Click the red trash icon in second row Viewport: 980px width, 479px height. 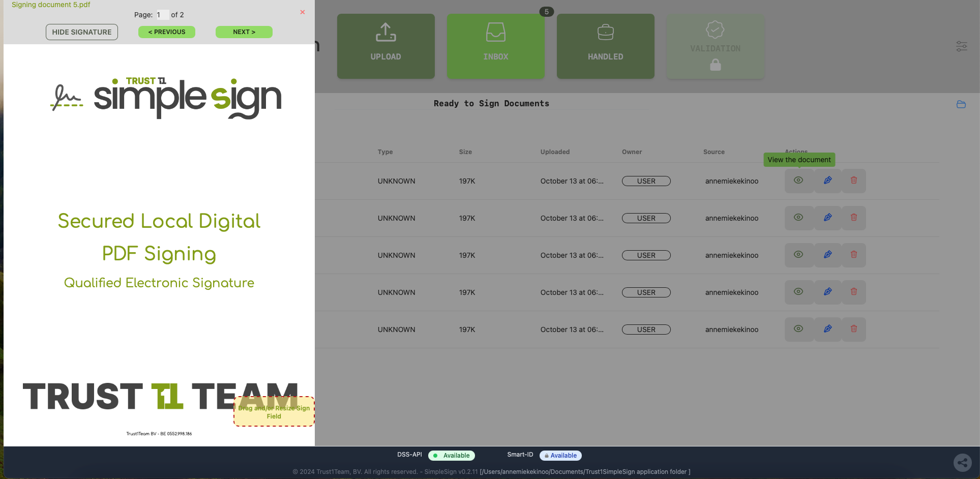(854, 218)
